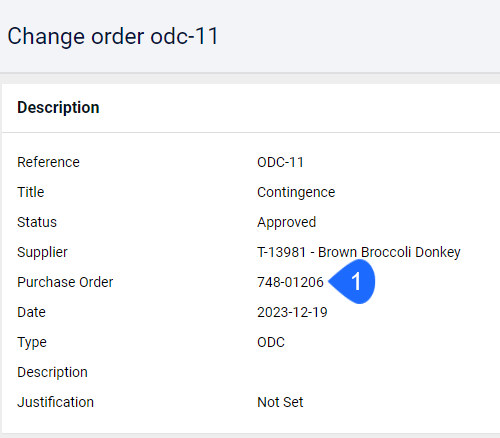Click the blue numbered marker 1
The width and height of the screenshot is (500, 438).
353,282
